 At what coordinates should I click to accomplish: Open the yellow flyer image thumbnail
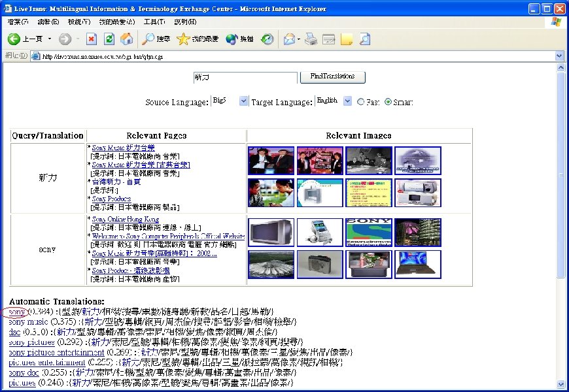click(369, 193)
